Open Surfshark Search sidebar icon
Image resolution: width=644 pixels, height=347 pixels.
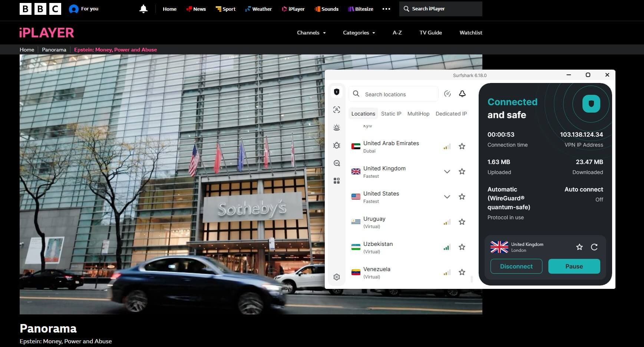(x=337, y=163)
